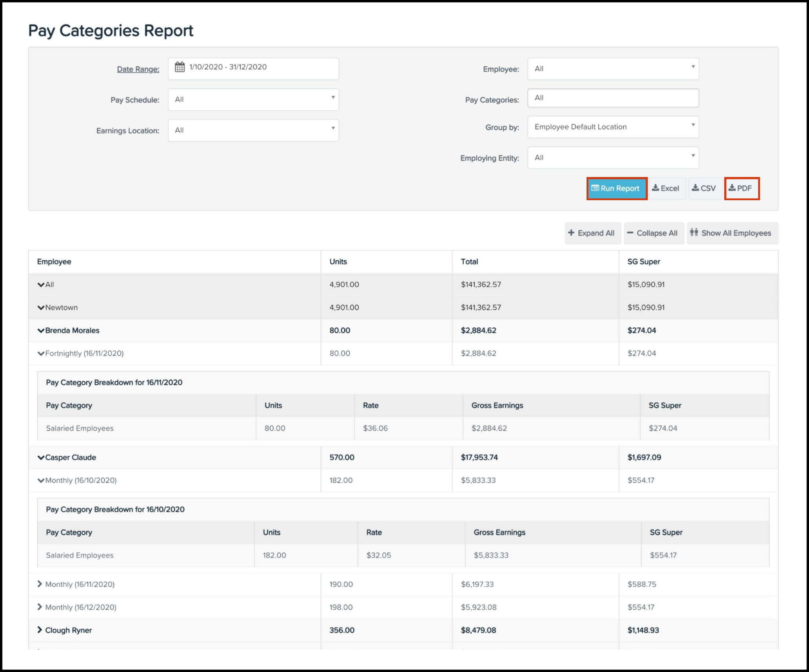Click the plus icon on Expand All

[x=571, y=233]
